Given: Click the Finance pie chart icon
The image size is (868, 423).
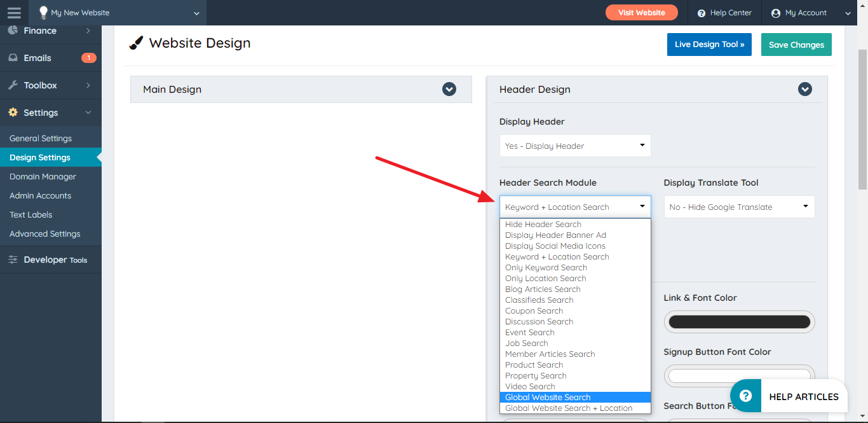Looking at the screenshot, I should click(x=13, y=31).
